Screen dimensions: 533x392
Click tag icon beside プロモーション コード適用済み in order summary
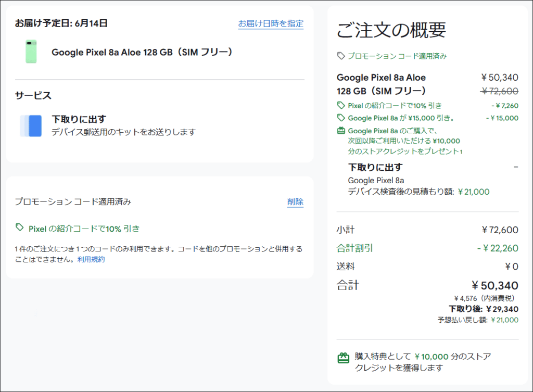(x=341, y=56)
